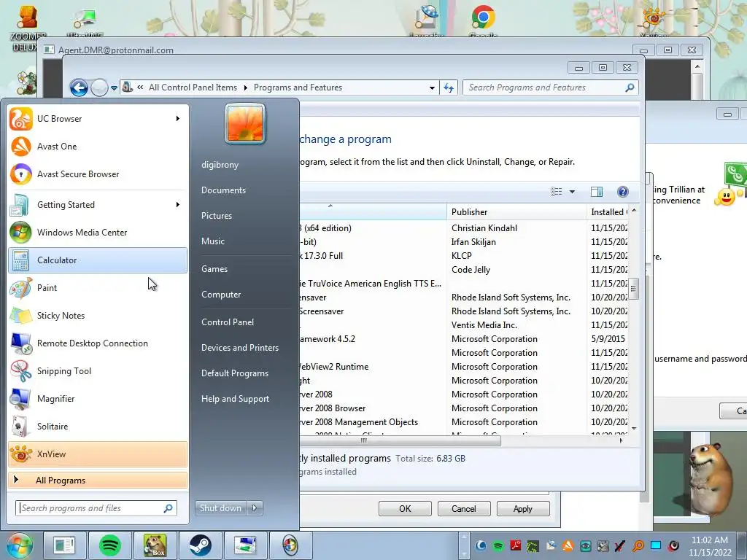Open Calculator from Start menu
747x560 pixels.
click(x=98, y=260)
